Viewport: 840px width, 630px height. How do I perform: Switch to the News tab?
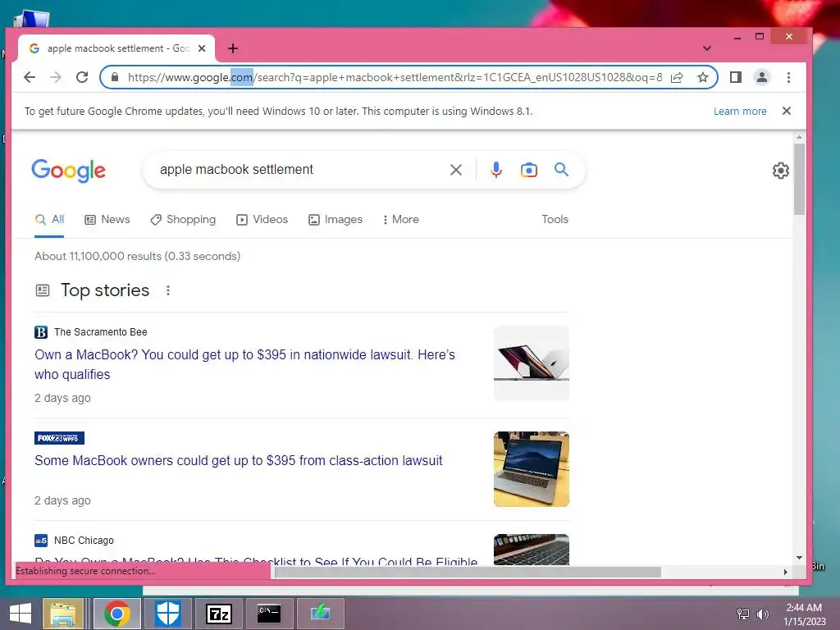point(107,220)
